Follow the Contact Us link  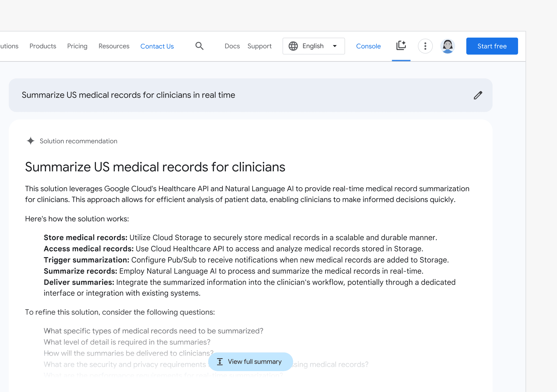click(x=157, y=46)
